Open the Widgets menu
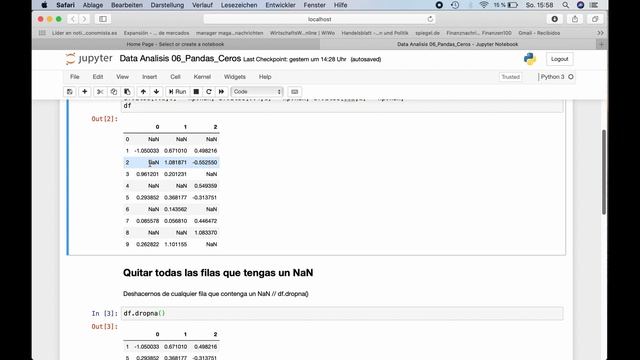The width and height of the screenshot is (640, 360). (x=235, y=77)
